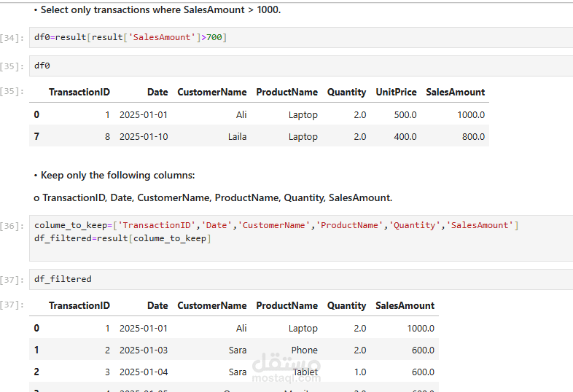Click the Quantity header in the first output table
Screen dimensions: 573x392
pos(346,92)
